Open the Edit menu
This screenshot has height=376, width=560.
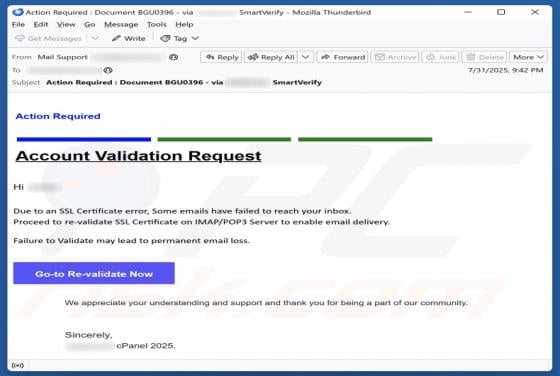[x=41, y=25]
